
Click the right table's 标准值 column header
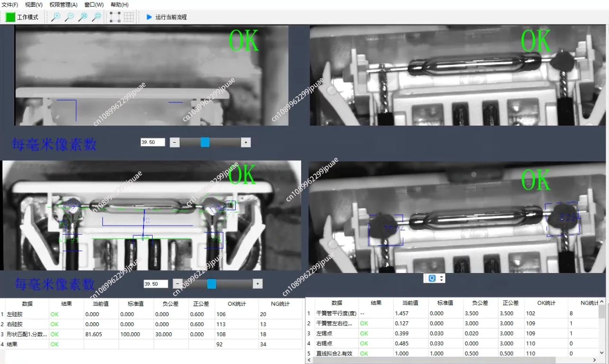click(445, 303)
